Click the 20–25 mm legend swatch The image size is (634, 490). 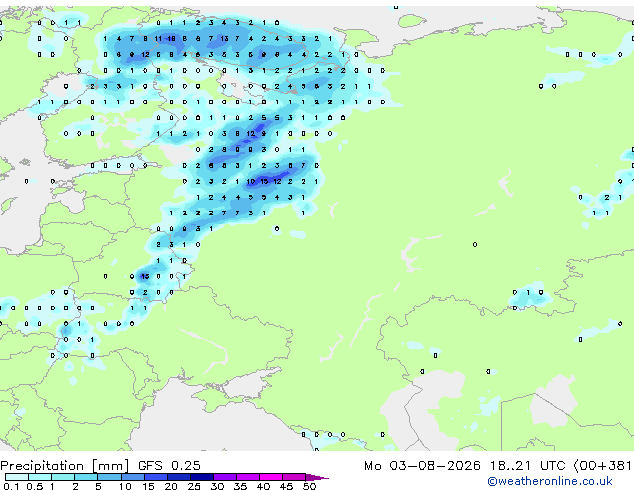[178, 477]
